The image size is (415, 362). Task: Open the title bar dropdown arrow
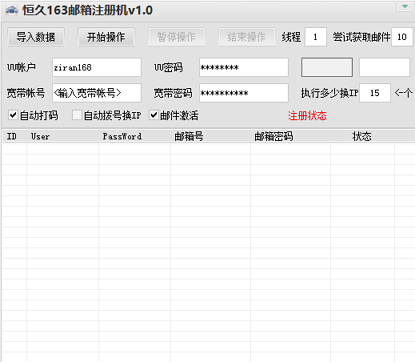click(405, 7)
